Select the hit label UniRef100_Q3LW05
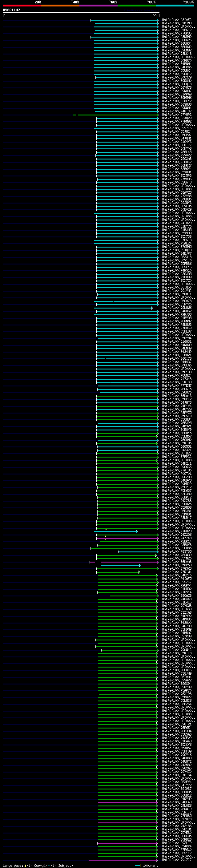Image resolution: width=197 pixels, height=868 pixels. 177,548
